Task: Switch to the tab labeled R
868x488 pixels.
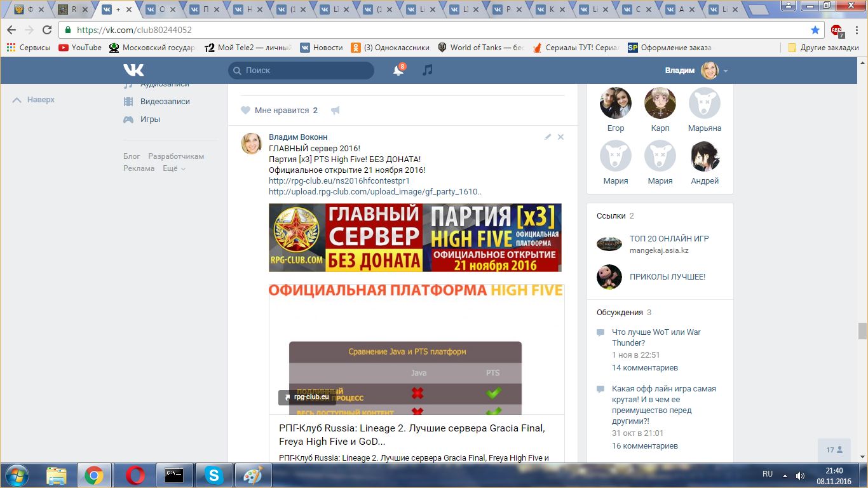Action: pos(71,10)
